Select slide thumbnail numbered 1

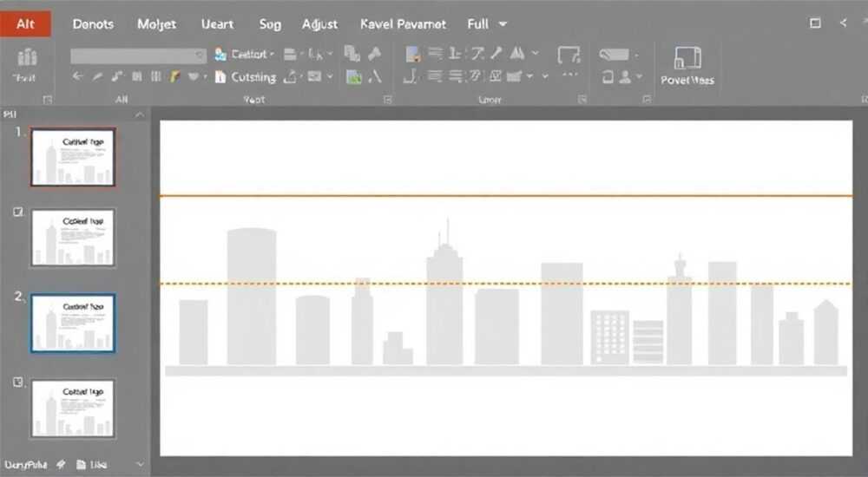(x=73, y=157)
